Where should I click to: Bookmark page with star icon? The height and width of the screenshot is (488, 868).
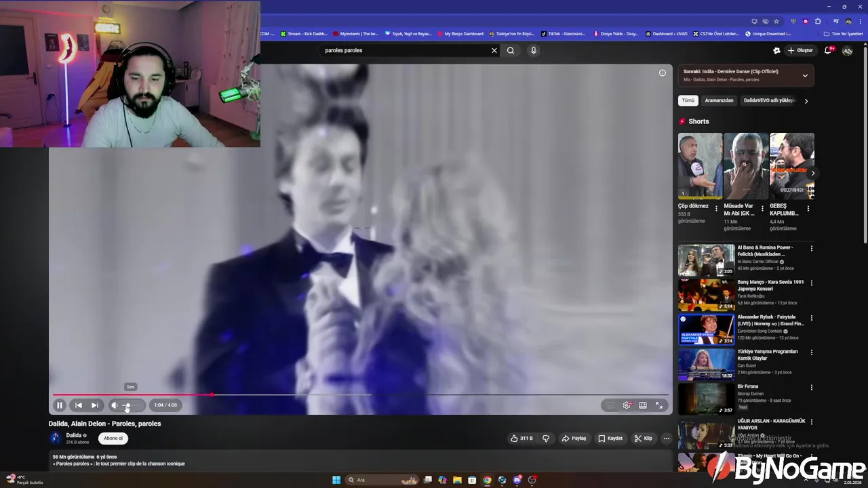(776, 21)
